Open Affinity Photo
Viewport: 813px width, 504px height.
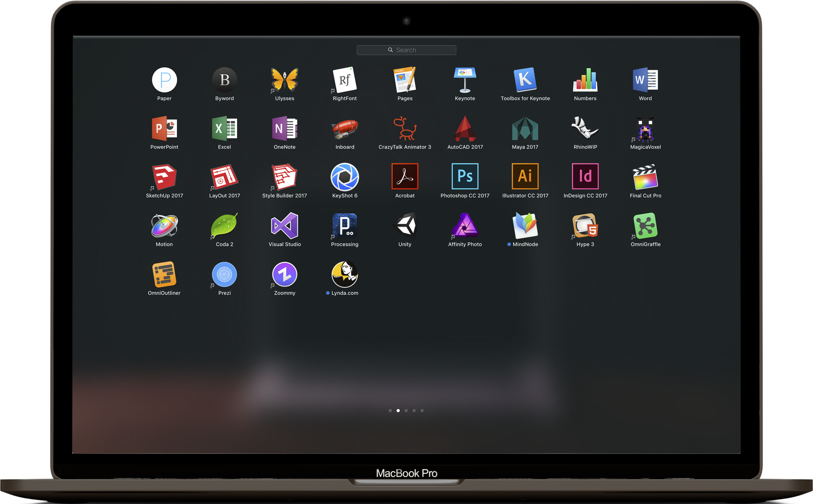465,226
